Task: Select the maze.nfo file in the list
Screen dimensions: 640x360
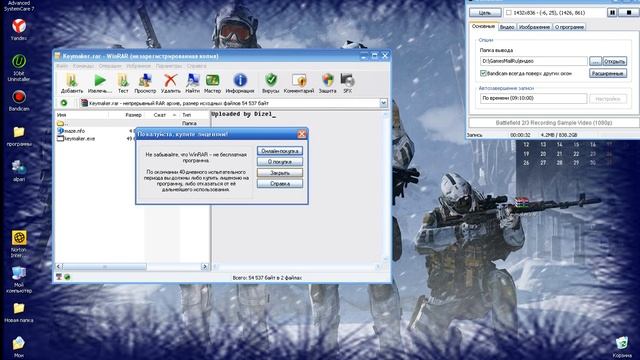Action: coord(75,131)
